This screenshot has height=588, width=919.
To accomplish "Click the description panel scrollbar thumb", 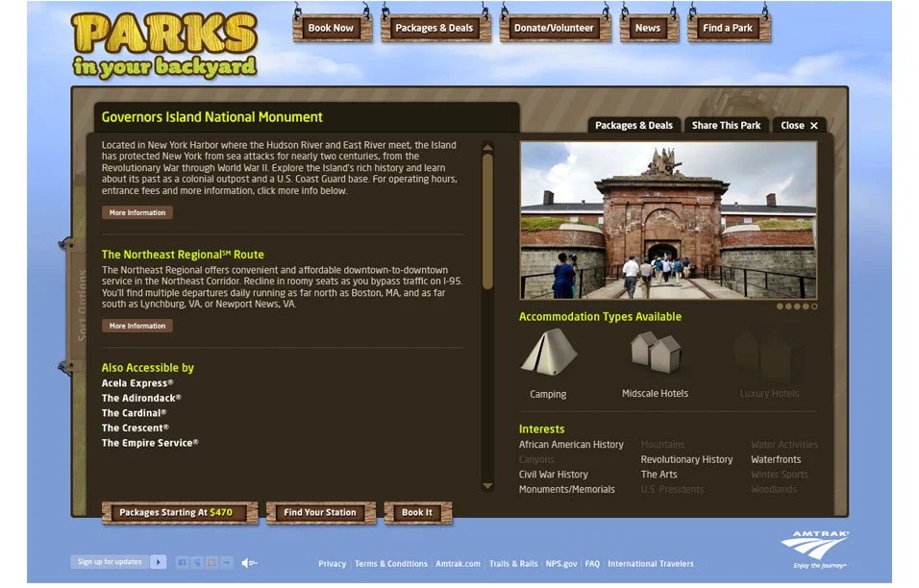I will tap(487, 221).
